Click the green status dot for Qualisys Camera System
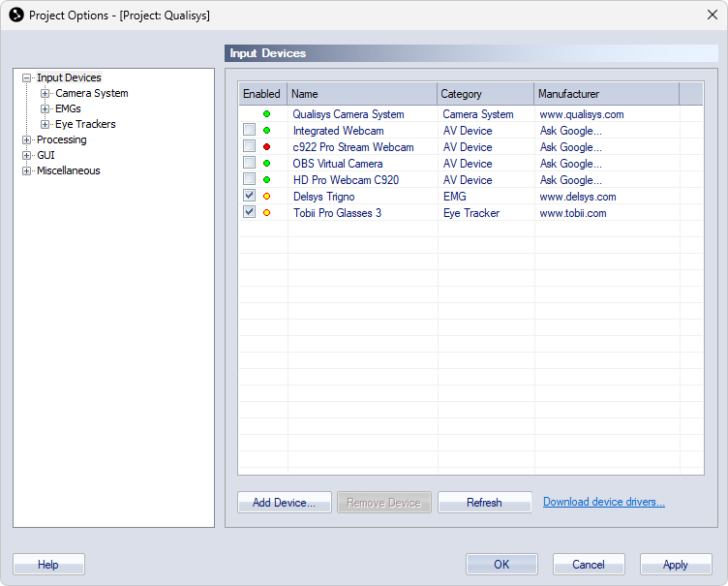Screen dimensions: 728x586 [266, 114]
